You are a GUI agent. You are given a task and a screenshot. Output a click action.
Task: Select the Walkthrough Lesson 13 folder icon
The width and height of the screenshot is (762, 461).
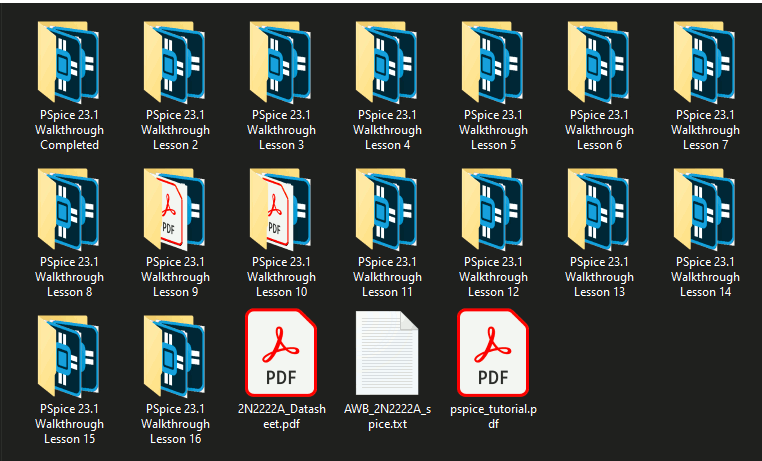(598, 209)
